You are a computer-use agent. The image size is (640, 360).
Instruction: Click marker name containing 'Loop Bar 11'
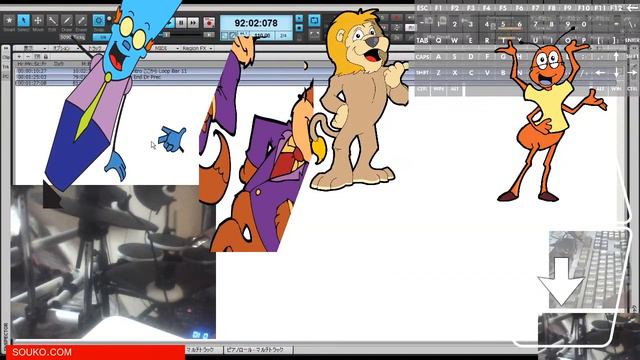pos(161,71)
